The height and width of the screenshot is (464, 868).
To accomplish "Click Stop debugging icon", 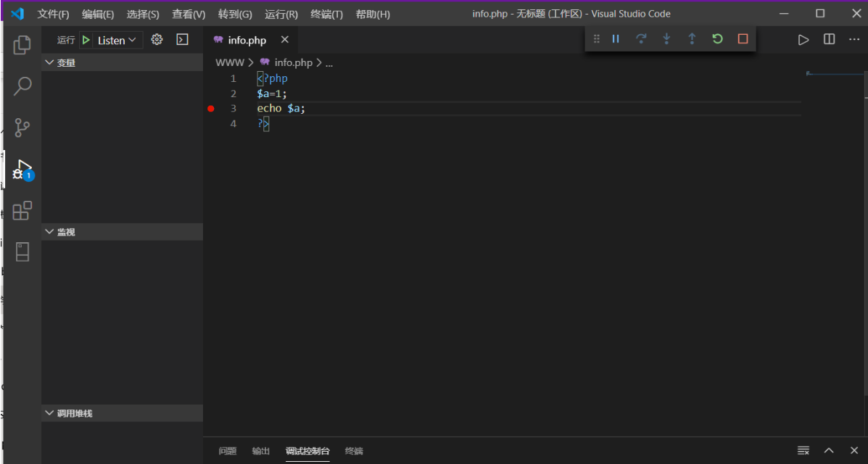I will pos(742,38).
